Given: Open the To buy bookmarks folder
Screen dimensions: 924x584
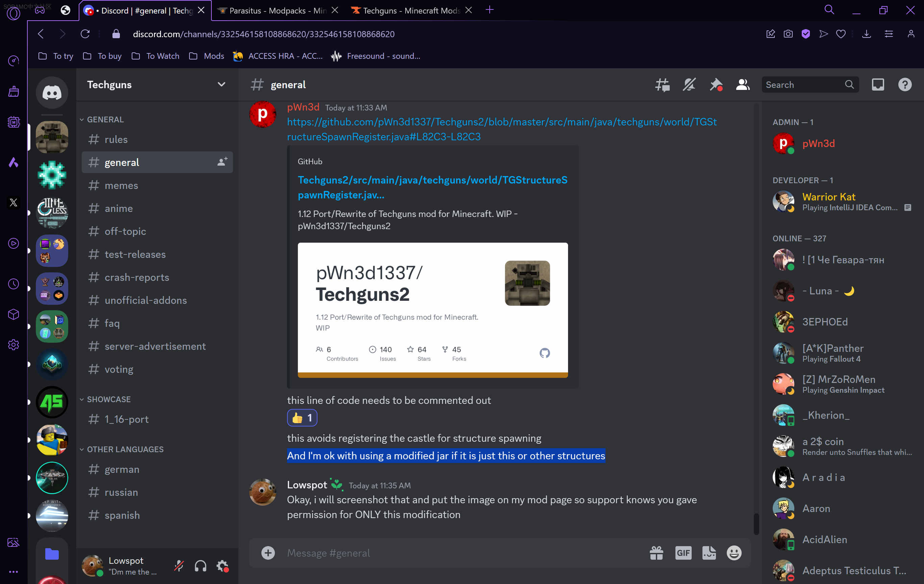Looking at the screenshot, I should [102, 56].
